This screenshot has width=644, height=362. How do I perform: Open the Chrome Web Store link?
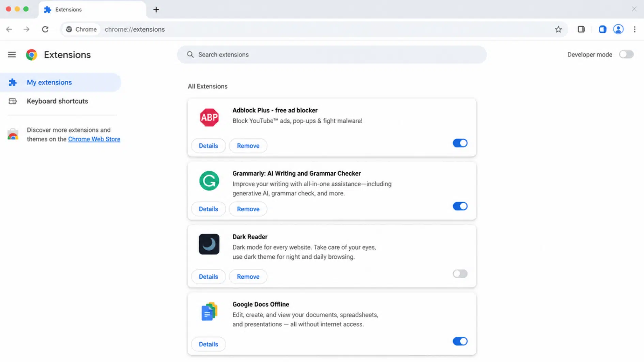point(94,139)
